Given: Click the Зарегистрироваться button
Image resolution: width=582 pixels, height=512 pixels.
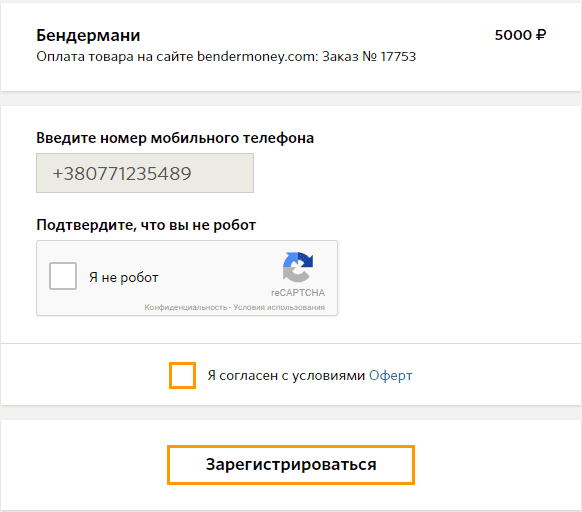Looking at the screenshot, I should [x=291, y=465].
